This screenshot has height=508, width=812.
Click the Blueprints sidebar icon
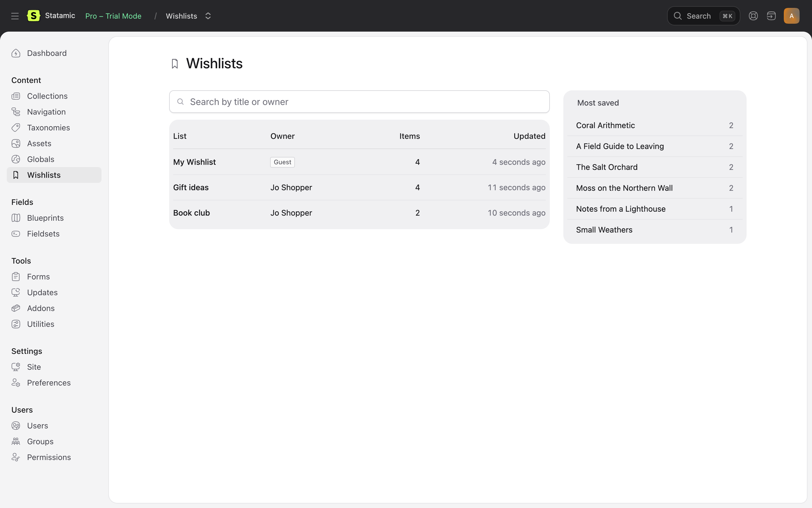click(x=16, y=218)
